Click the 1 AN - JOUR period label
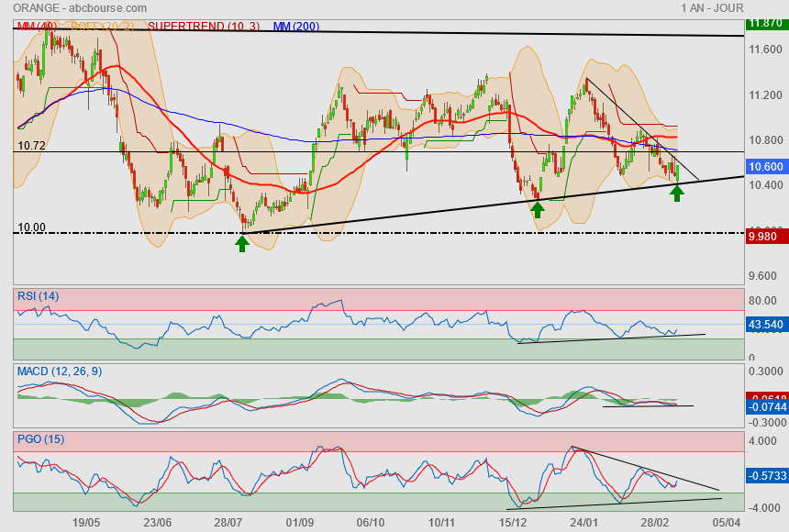789x532 pixels. 712,8
